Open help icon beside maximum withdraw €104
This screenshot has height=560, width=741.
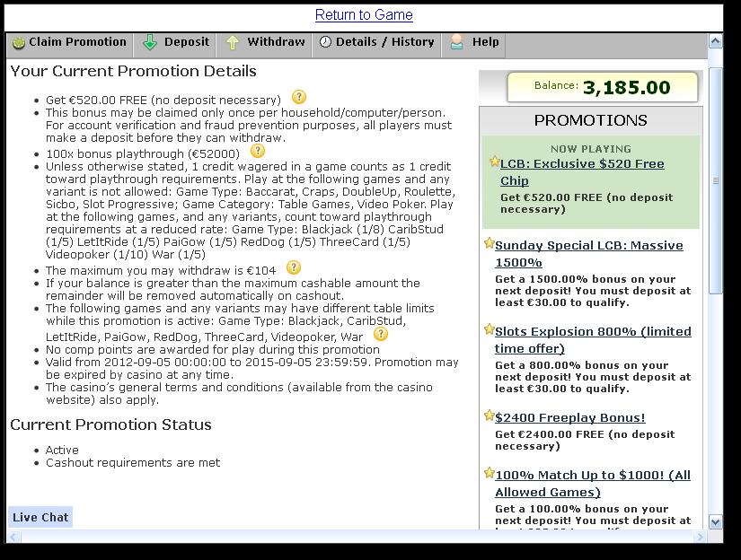pyautogui.click(x=294, y=267)
